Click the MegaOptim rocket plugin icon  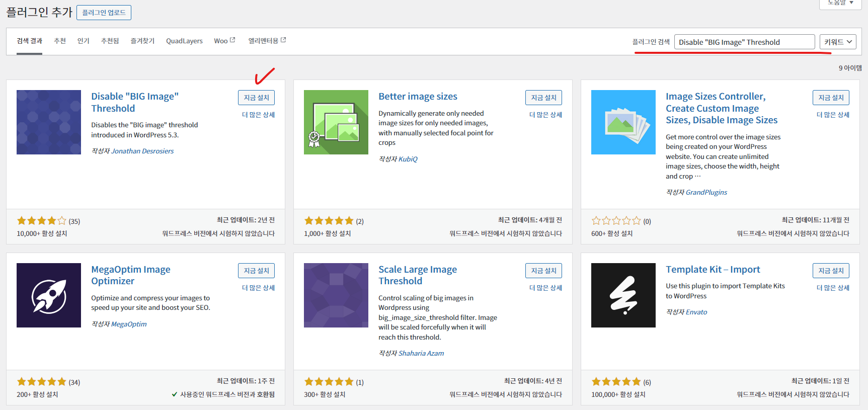click(49, 295)
